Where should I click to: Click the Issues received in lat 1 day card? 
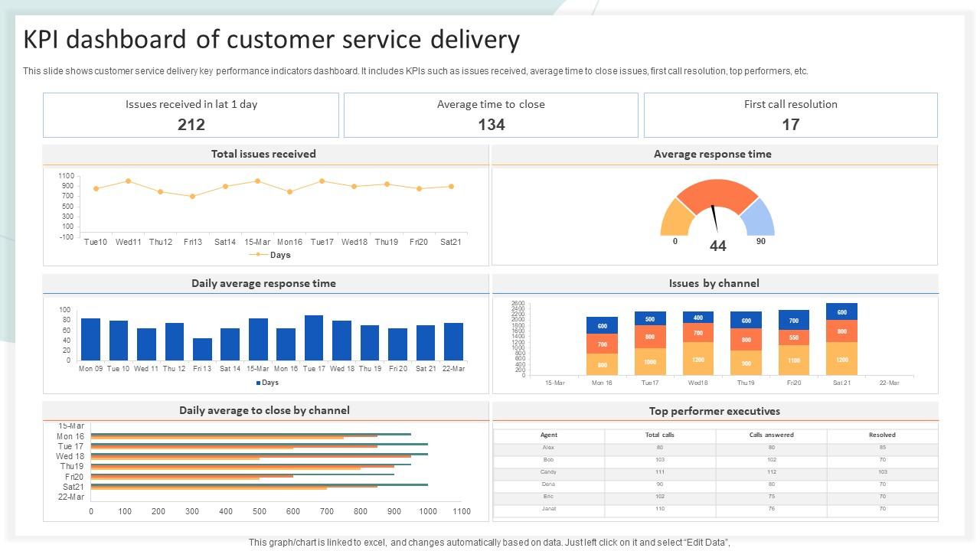coord(191,115)
